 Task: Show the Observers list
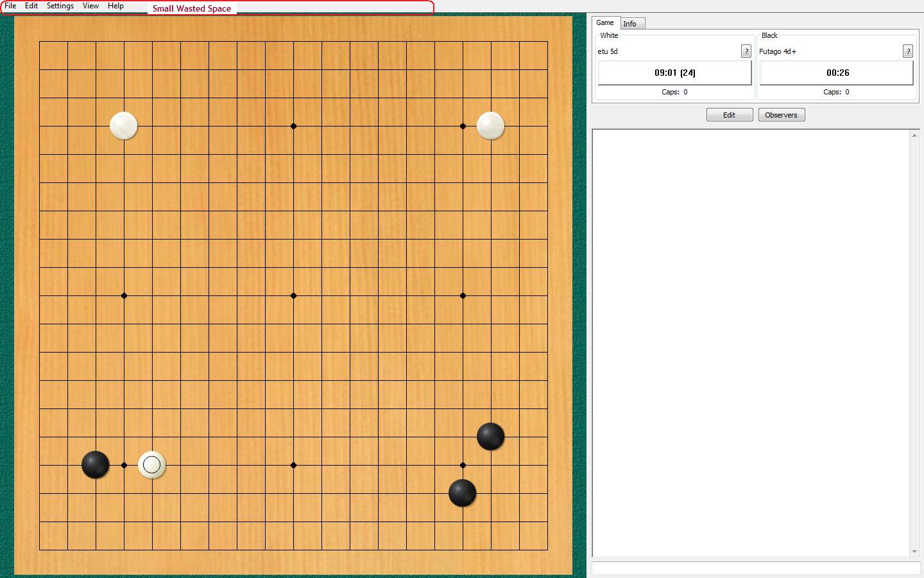click(781, 115)
